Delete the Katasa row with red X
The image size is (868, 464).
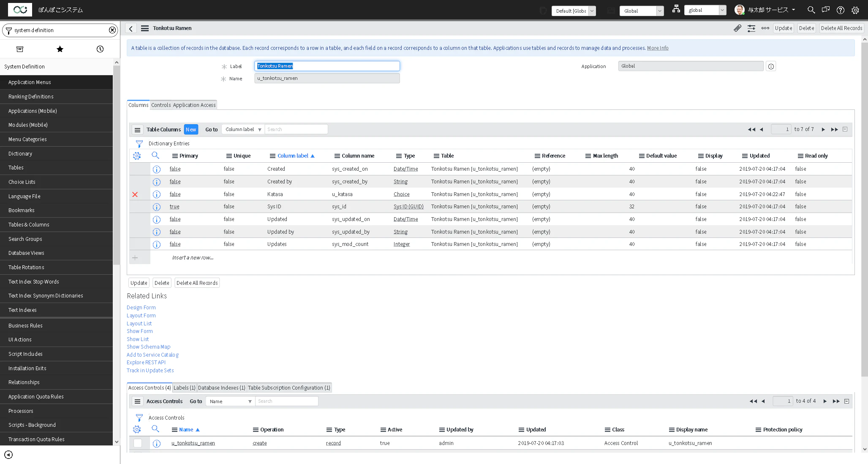pyautogui.click(x=135, y=194)
